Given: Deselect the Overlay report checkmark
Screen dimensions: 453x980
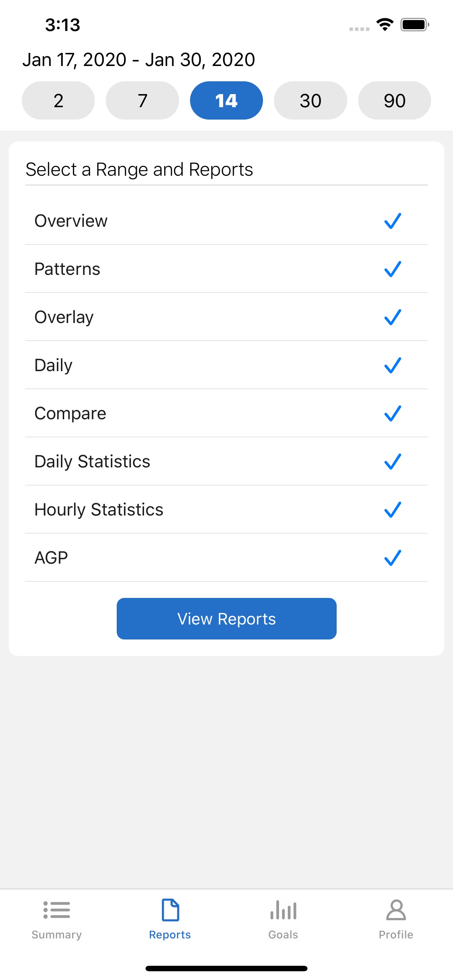Looking at the screenshot, I should click(392, 317).
